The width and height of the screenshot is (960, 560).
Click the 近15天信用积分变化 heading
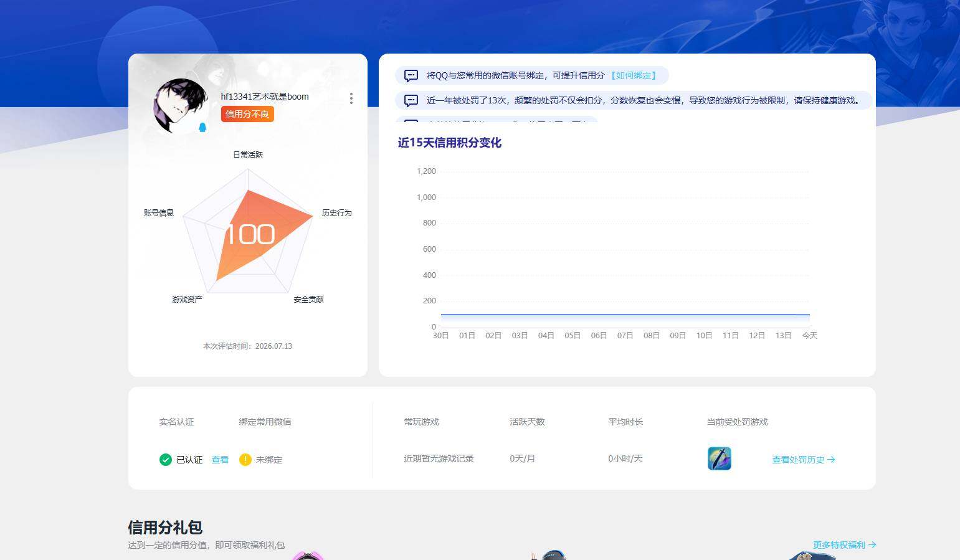click(450, 143)
